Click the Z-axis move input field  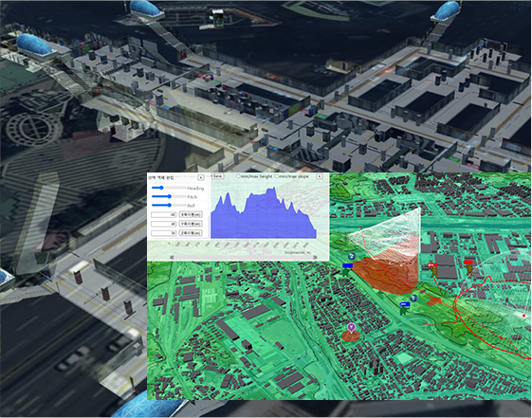[164, 233]
